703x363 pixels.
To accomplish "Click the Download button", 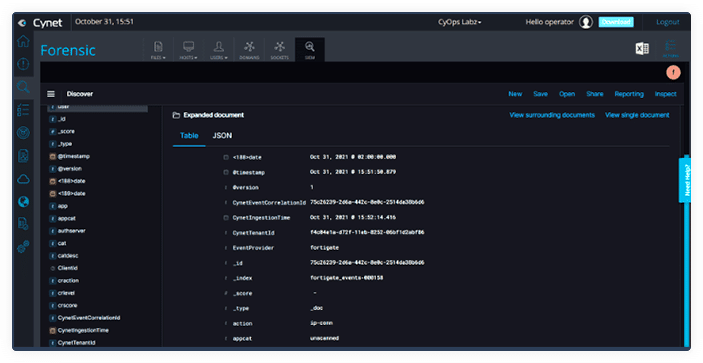I will [616, 22].
